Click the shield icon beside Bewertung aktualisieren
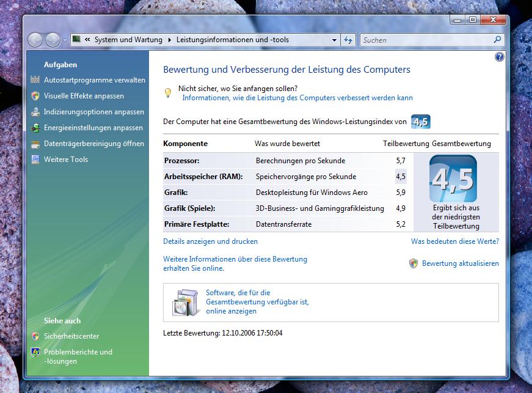Image resolution: width=532 pixels, height=393 pixels. (x=414, y=263)
